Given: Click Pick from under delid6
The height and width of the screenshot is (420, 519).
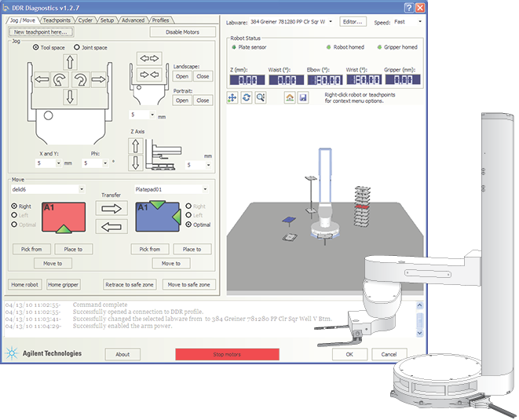Looking at the screenshot, I should point(31,249).
